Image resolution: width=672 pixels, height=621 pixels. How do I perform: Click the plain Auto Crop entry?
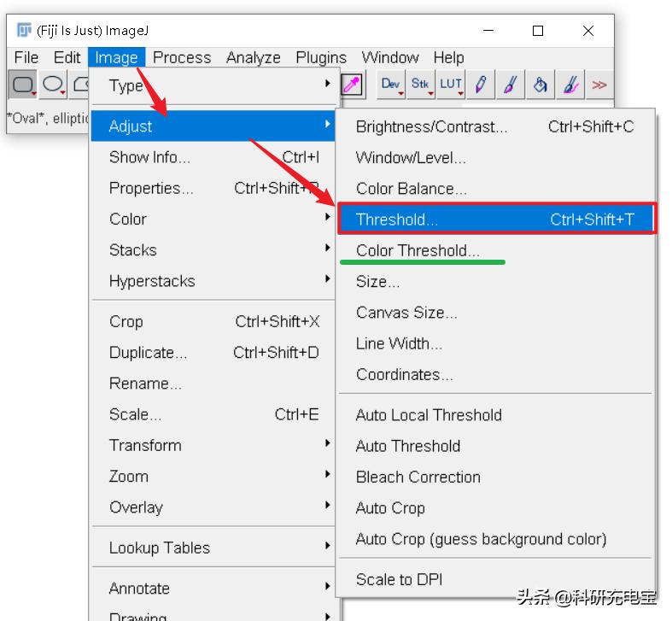496,507
